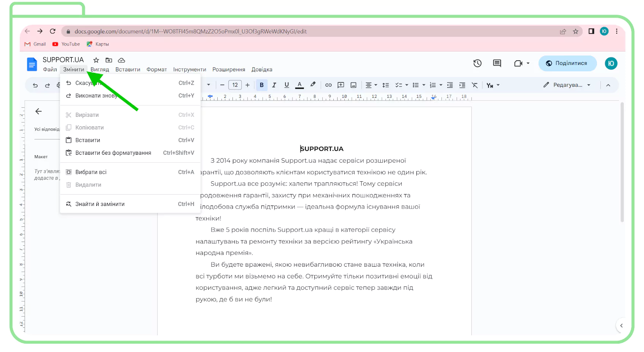Screen dimensions: 644x352
Task: Check cloud save status icon
Action: (x=121, y=60)
